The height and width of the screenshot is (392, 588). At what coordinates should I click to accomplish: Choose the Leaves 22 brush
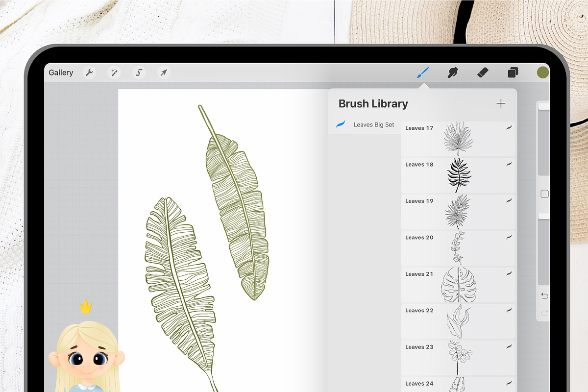tap(458, 321)
